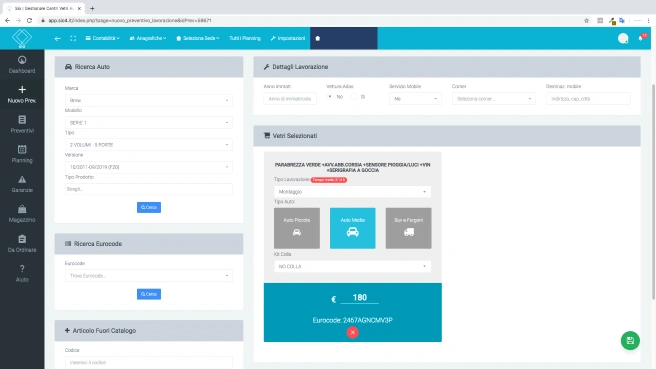Select Auto Media vehicle type
656x369 pixels.
353,228
